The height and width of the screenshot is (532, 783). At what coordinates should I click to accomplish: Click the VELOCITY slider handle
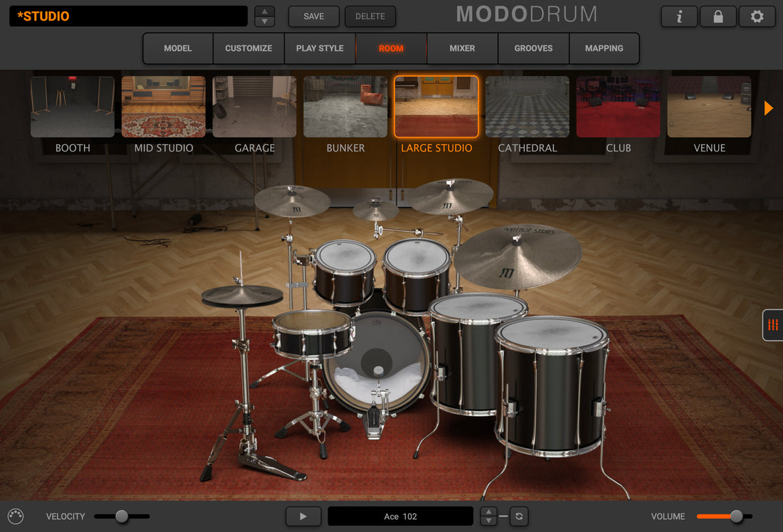[x=121, y=516]
